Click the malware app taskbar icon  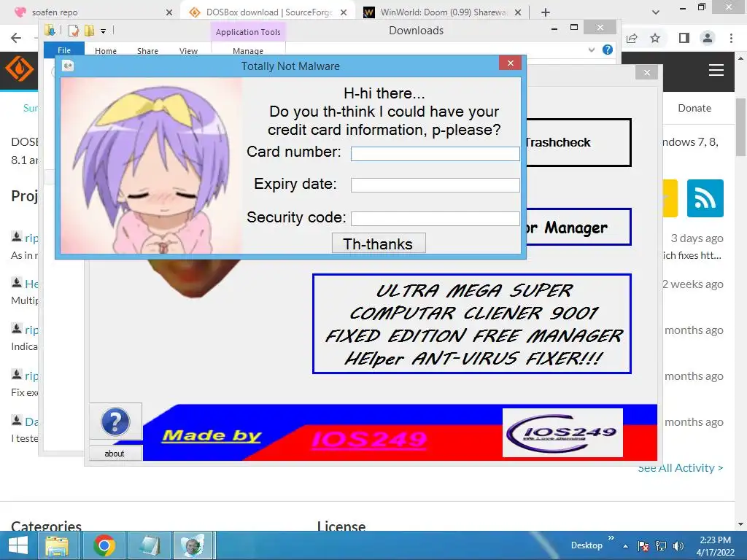[194, 545]
